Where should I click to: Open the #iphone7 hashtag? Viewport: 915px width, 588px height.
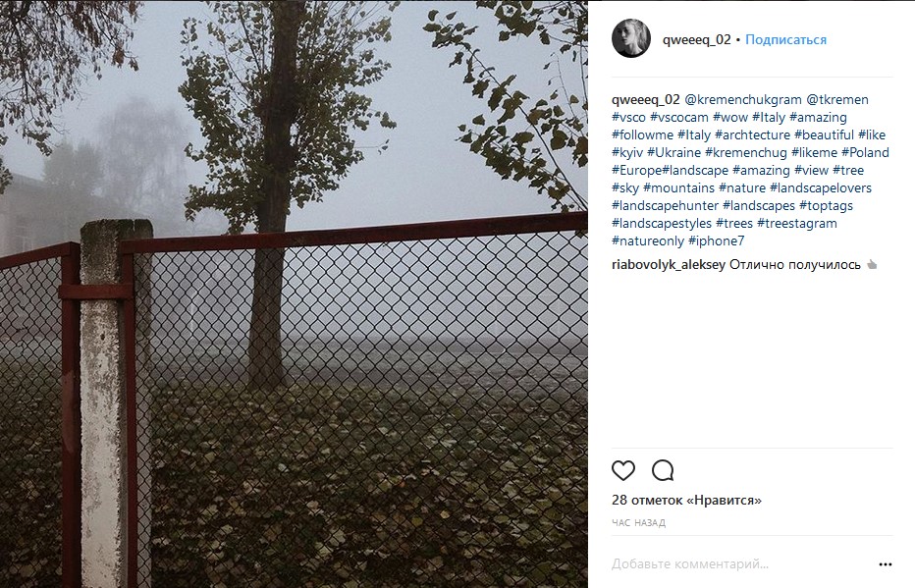(716, 241)
